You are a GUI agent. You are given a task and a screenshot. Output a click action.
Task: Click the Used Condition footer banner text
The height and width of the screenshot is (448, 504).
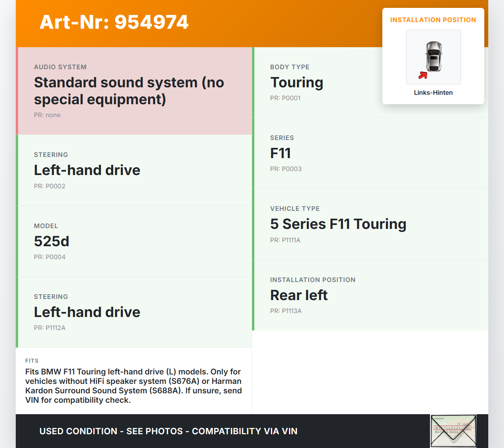click(169, 431)
